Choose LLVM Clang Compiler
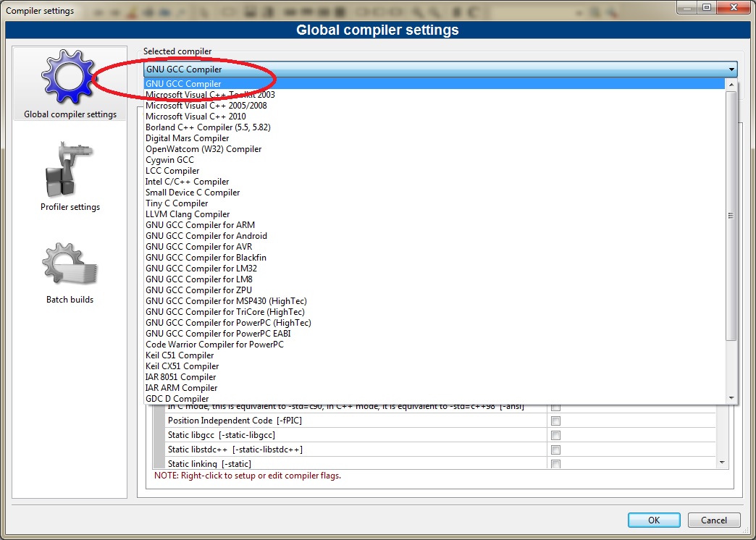Image resolution: width=756 pixels, height=540 pixels. 434,214
